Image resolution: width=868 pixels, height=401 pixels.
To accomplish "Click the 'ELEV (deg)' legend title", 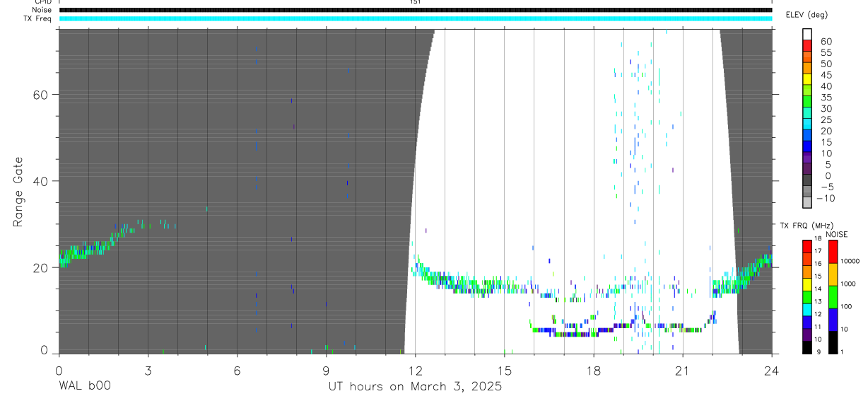I will click(808, 14).
